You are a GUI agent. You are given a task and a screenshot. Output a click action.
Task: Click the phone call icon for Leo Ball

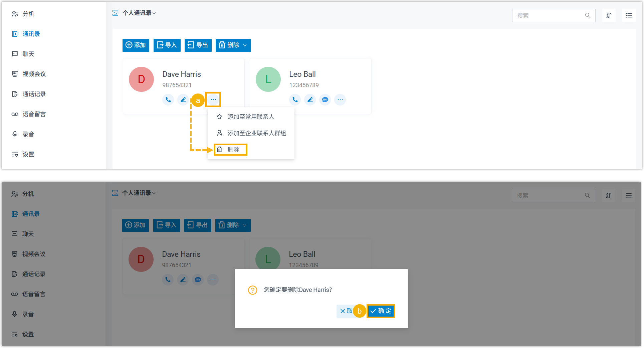click(295, 100)
